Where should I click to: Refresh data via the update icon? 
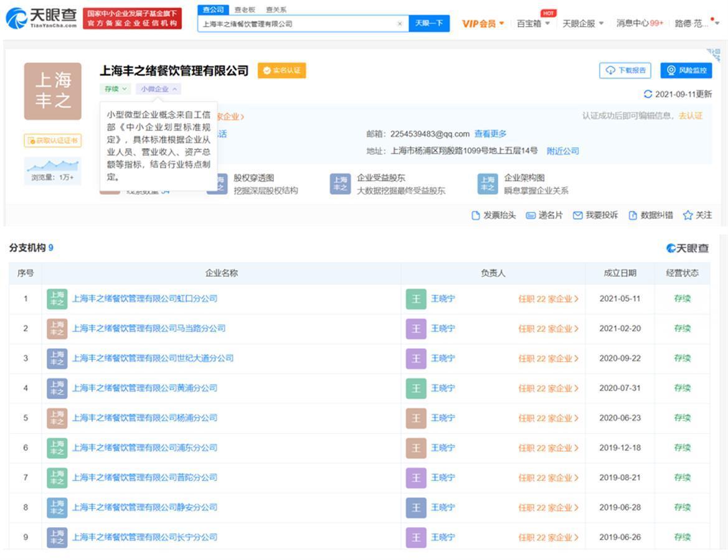tap(648, 94)
